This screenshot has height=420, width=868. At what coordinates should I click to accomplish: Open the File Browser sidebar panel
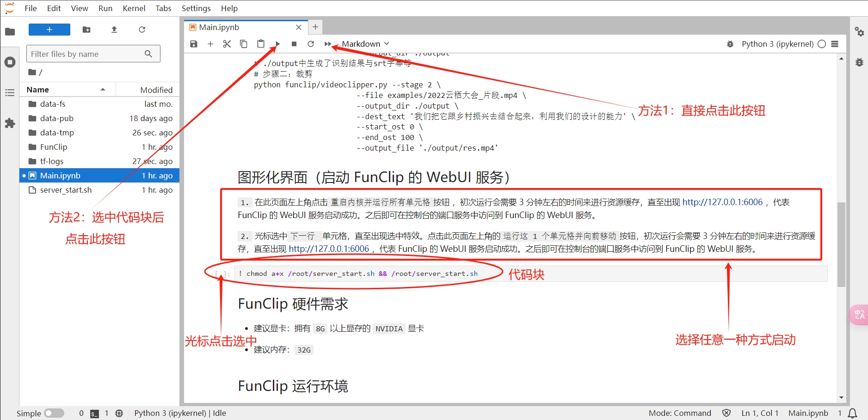[10, 31]
